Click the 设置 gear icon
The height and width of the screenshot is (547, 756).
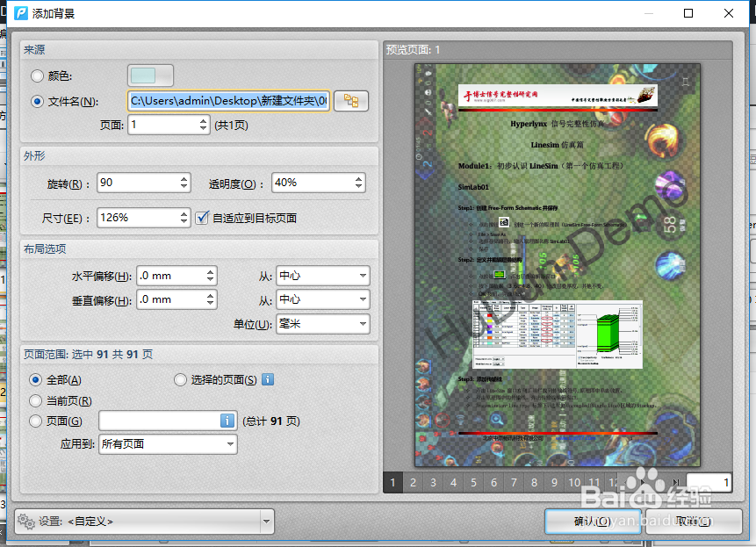(x=26, y=521)
